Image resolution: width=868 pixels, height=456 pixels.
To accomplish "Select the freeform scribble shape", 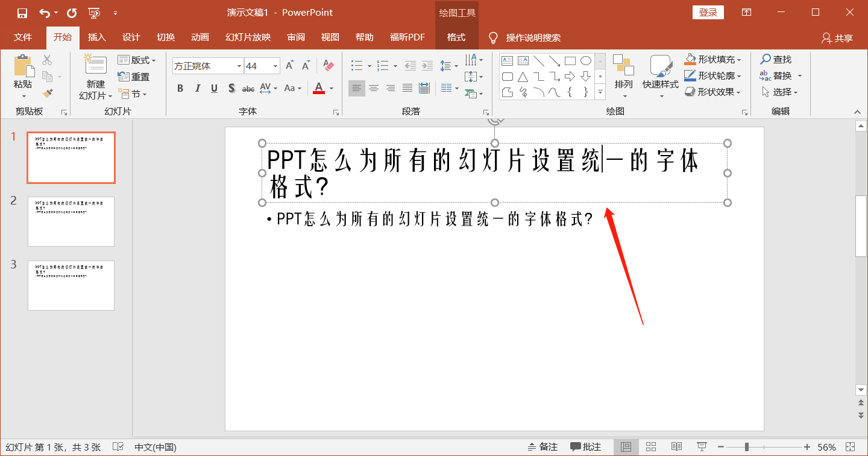I will [523, 92].
